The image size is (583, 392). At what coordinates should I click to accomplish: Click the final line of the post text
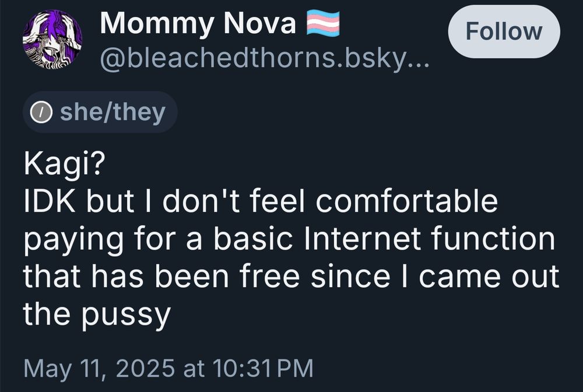click(97, 315)
